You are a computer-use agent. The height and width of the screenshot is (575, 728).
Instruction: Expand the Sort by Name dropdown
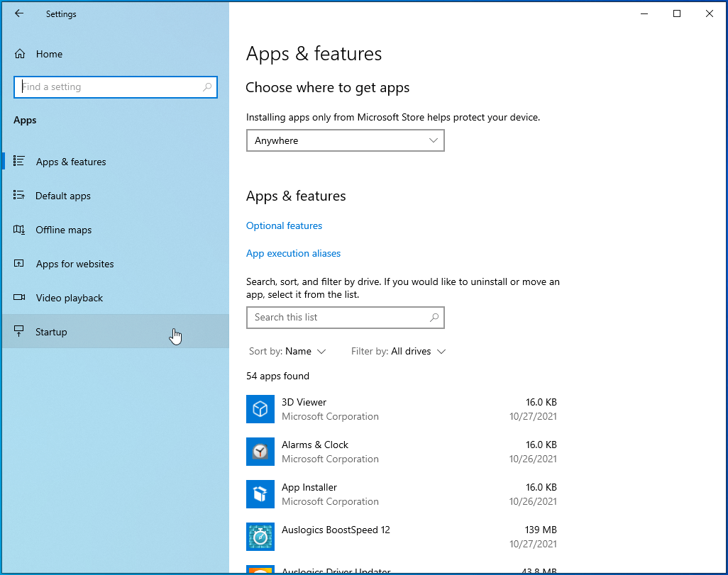point(288,351)
